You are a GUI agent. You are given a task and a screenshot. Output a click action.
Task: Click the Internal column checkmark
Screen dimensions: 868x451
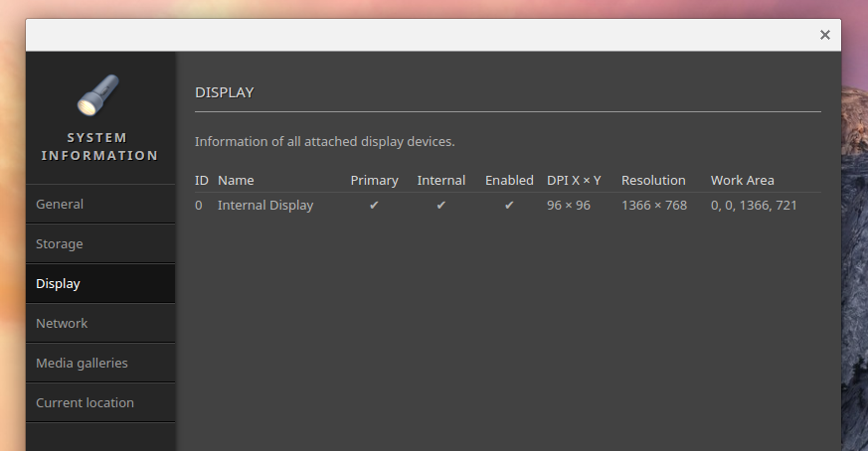(441, 206)
